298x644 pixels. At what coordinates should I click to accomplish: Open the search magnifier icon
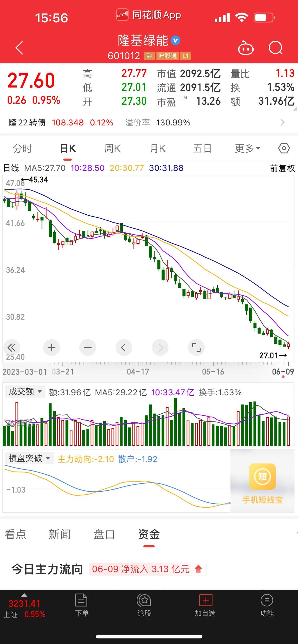coord(275,47)
